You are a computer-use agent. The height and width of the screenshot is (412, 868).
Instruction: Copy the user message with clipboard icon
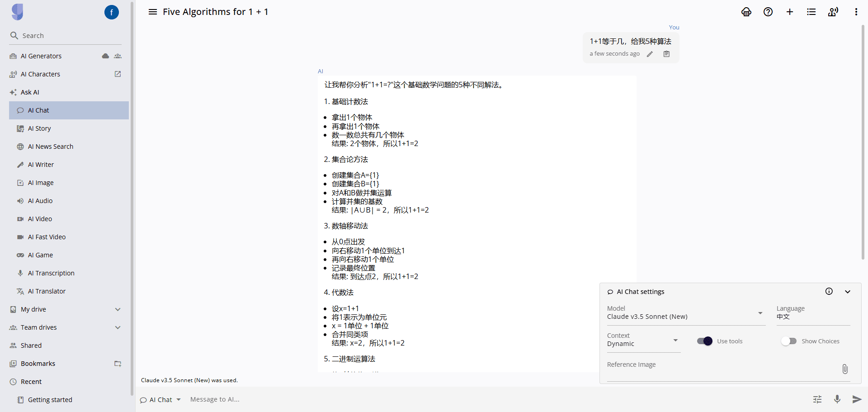click(666, 54)
